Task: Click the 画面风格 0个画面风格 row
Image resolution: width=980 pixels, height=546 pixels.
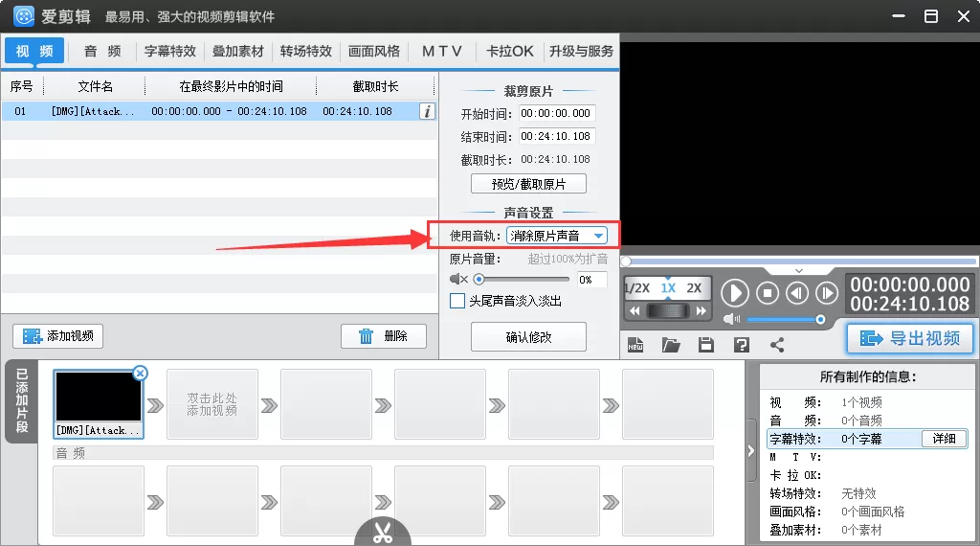Action: click(865, 512)
